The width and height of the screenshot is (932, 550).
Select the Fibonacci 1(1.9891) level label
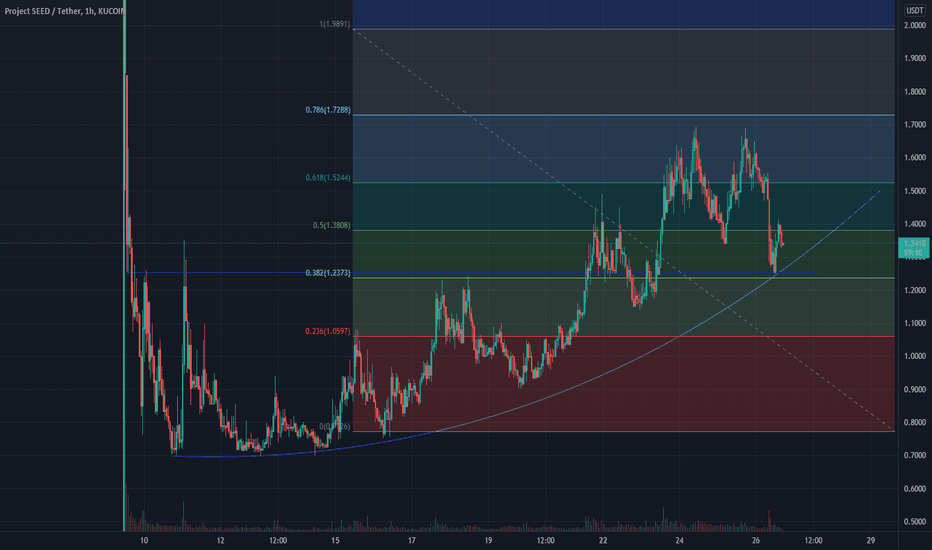click(335, 24)
